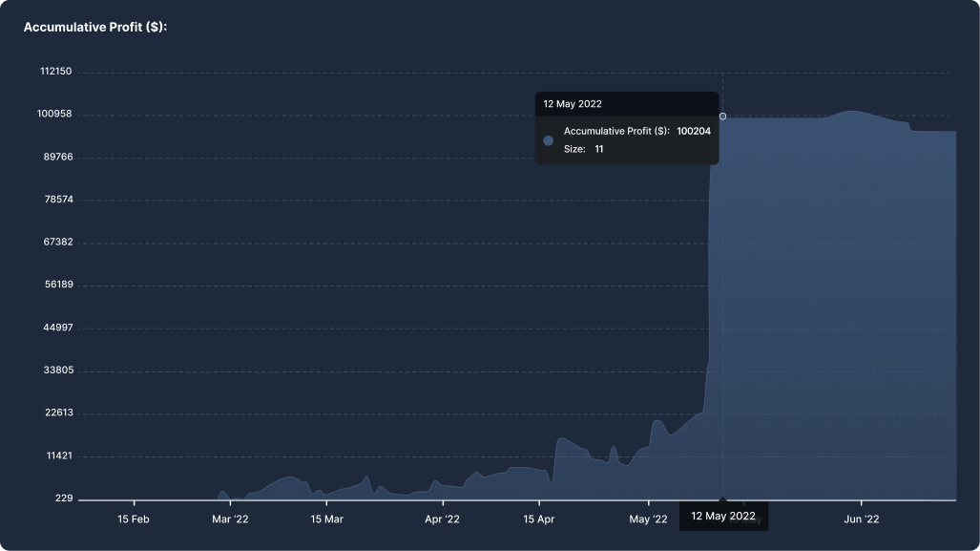
Task: Select the 'Jun '22' x-axis label
Action: (x=861, y=519)
